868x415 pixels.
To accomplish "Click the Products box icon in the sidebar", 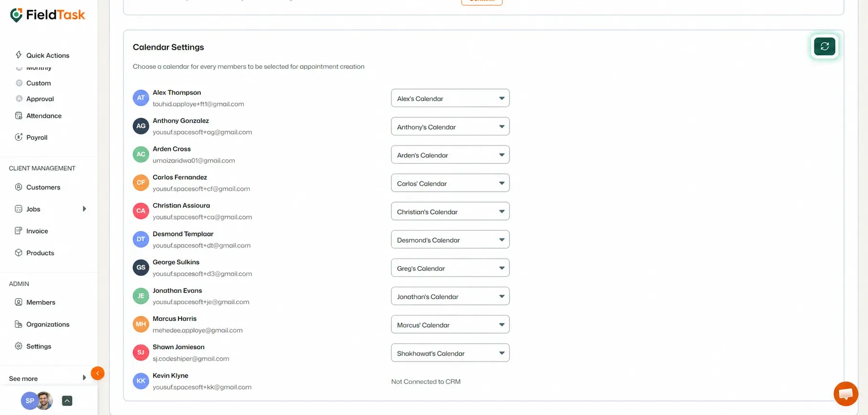I will 19,253.
